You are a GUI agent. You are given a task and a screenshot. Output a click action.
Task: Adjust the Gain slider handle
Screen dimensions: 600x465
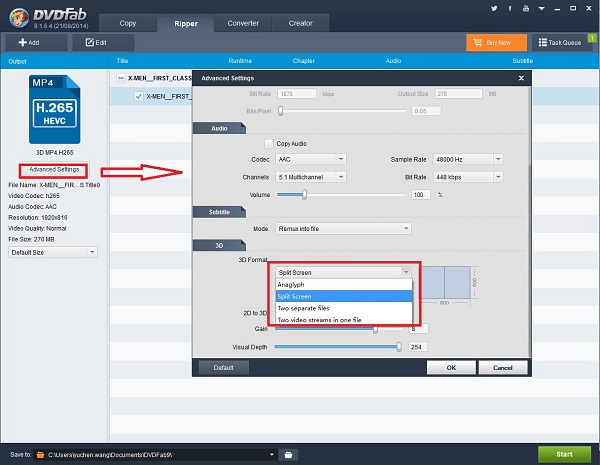pos(375,329)
